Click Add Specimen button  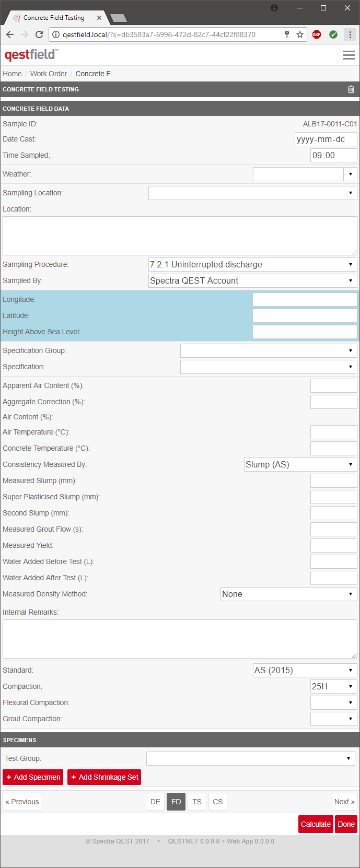[33, 777]
